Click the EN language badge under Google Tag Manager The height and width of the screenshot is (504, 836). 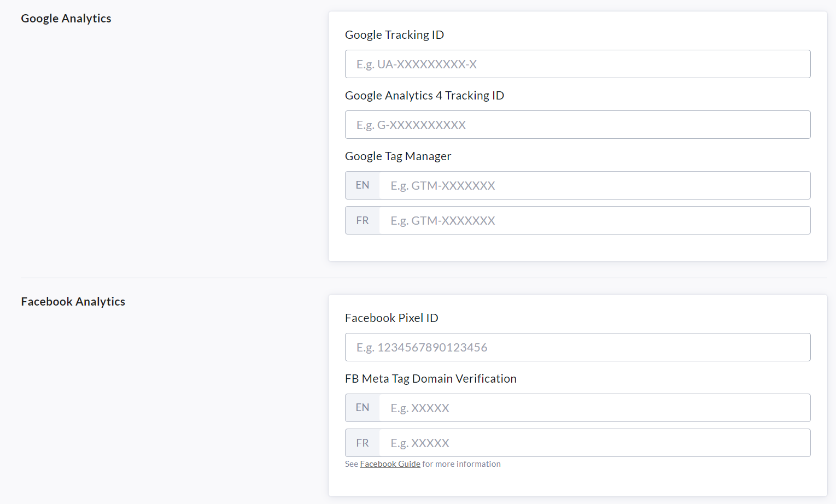tap(363, 185)
